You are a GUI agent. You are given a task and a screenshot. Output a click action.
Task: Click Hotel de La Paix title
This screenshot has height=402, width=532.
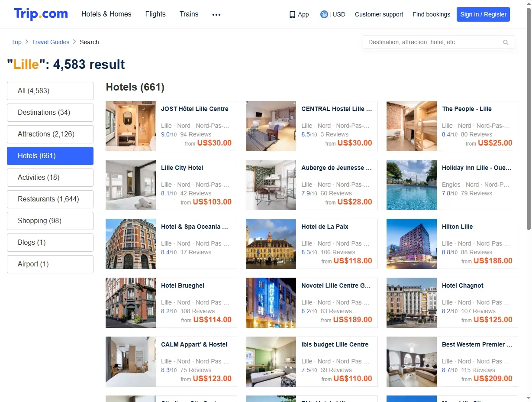pyautogui.click(x=325, y=227)
